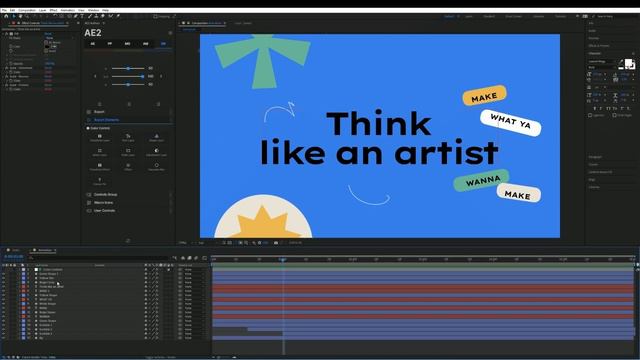Click the Export row in AE2 panel
The height and width of the screenshot is (360, 640).
pos(129,112)
